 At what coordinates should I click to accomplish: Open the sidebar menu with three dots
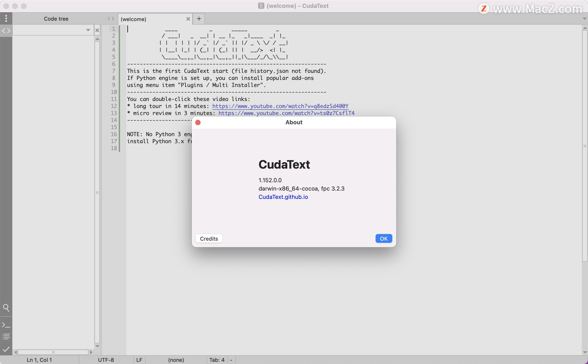[6, 19]
